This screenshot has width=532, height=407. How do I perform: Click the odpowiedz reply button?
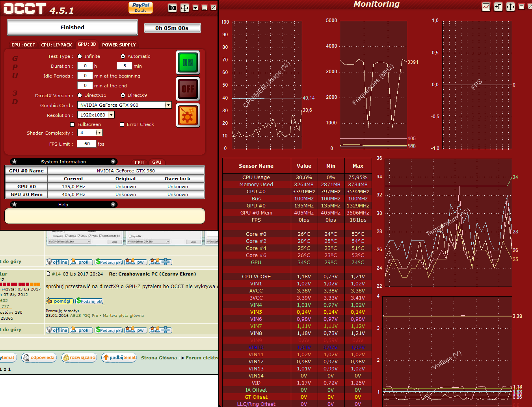click(39, 357)
